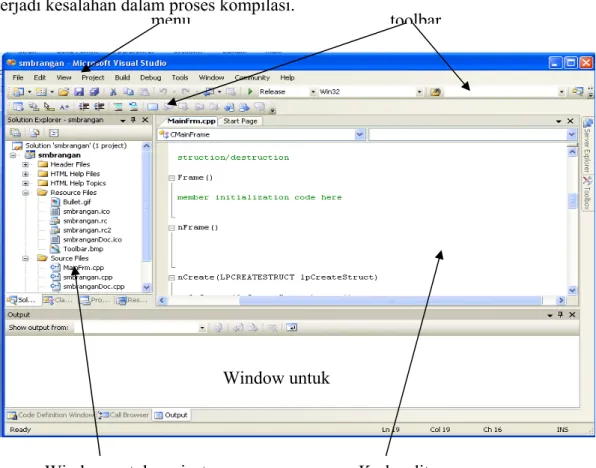
Task: Click the Copy icon in toolbar
Action: click(x=128, y=92)
